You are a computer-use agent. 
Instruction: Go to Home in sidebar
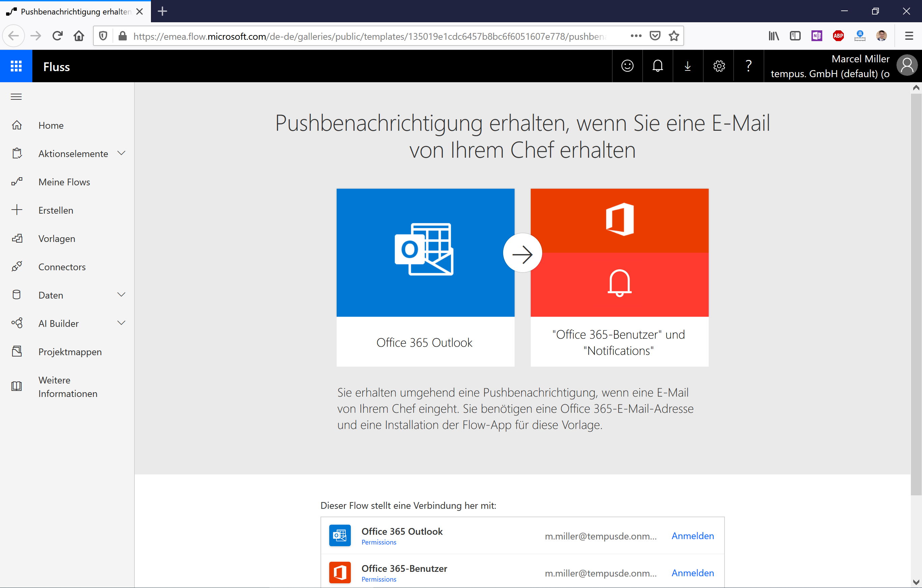[x=51, y=125]
